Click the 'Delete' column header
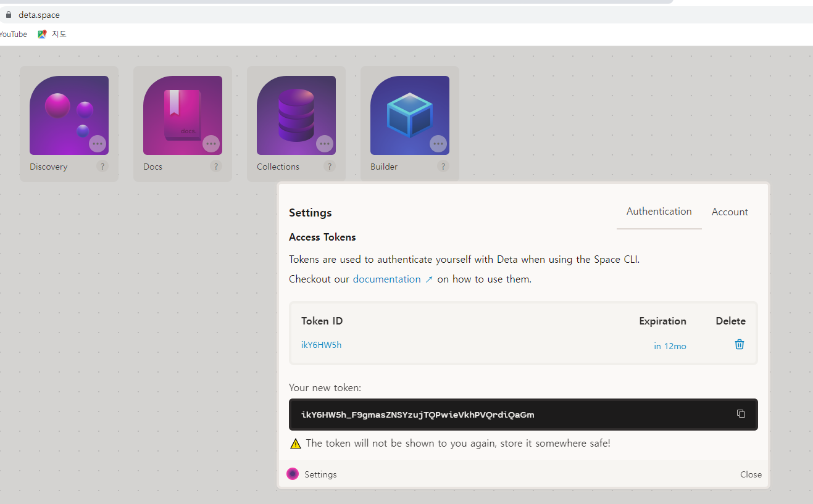813x504 pixels. click(730, 321)
